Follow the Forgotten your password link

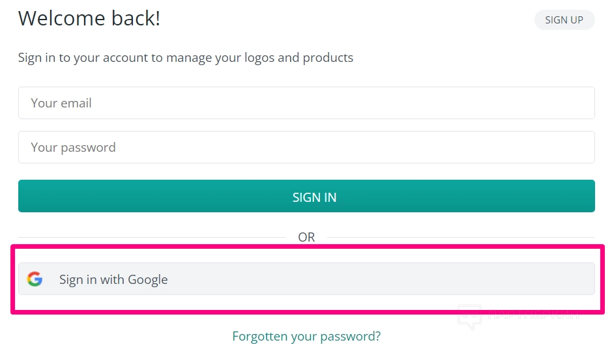[306, 336]
